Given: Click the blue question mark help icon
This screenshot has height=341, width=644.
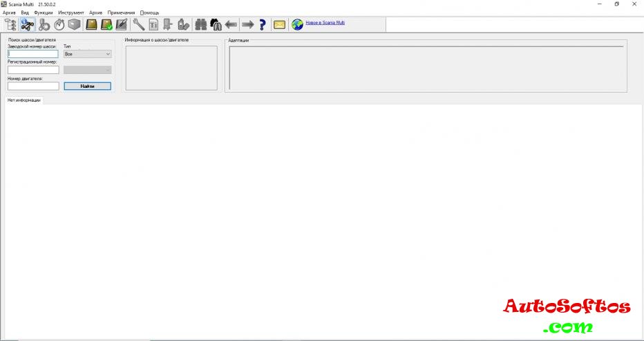Looking at the screenshot, I should pyautogui.click(x=263, y=25).
